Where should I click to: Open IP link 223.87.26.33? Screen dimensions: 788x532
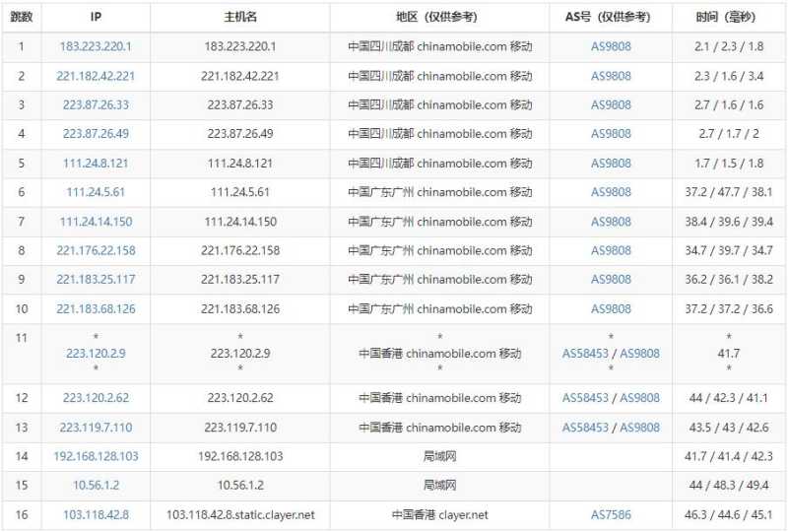click(x=96, y=104)
